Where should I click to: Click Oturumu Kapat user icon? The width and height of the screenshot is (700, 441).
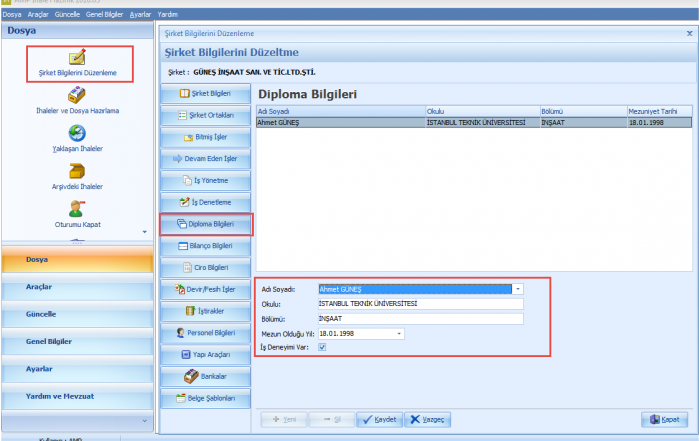[x=77, y=208]
